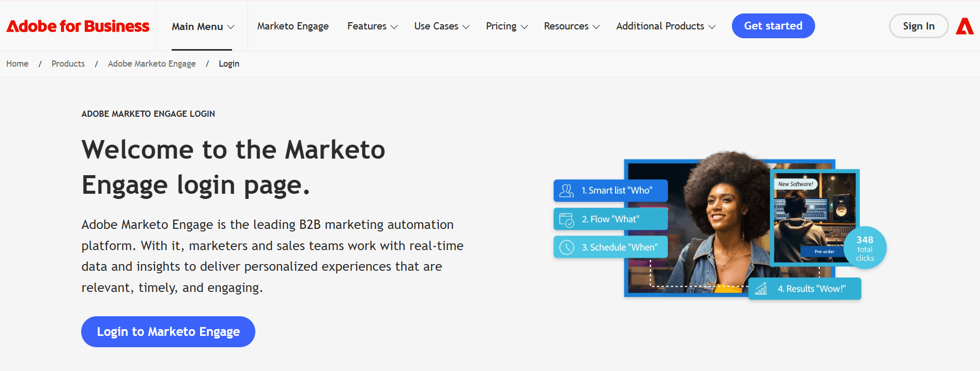980x371 pixels.
Task: Click the Flow calendar check icon
Action: click(x=566, y=220)
